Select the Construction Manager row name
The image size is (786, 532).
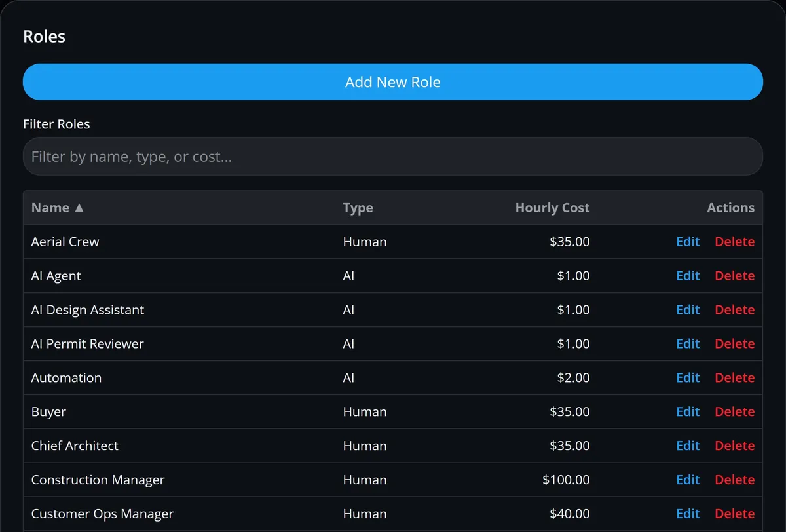pyautogui.click(x=98, y=480)
